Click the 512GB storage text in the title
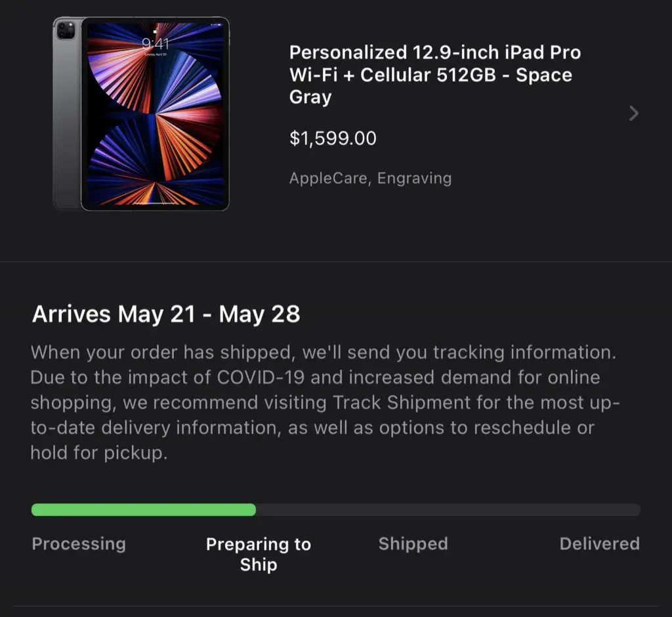 465,74
